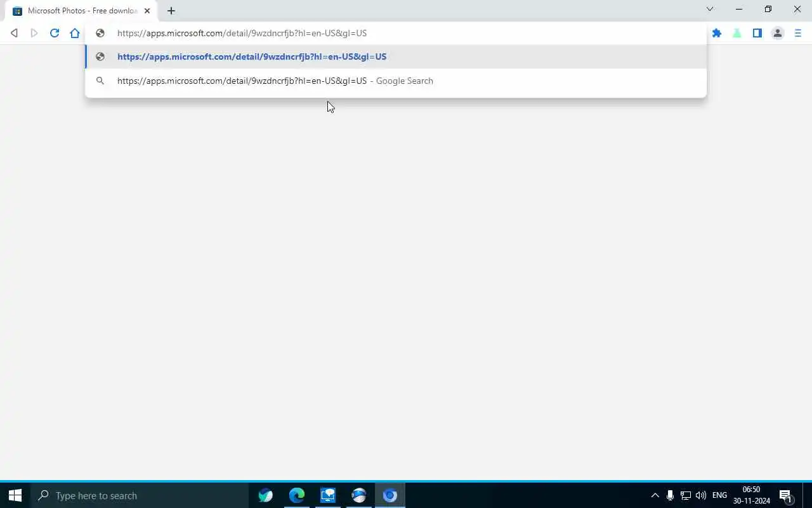Show hidden system tray icons
812x508 pixels.
[x=655, y=495]
